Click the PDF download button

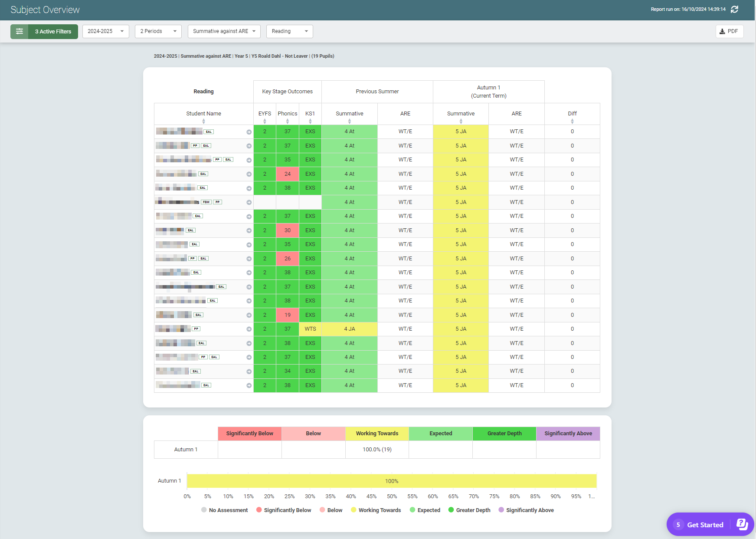729,31
